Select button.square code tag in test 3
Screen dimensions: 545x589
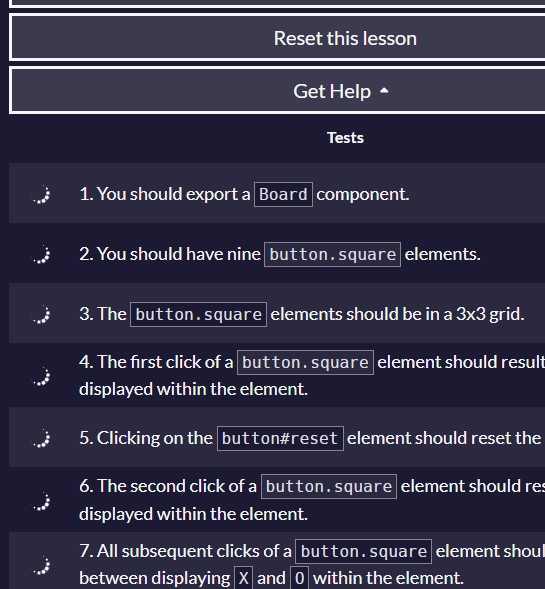pyautogui.click(x=198, y=314)
